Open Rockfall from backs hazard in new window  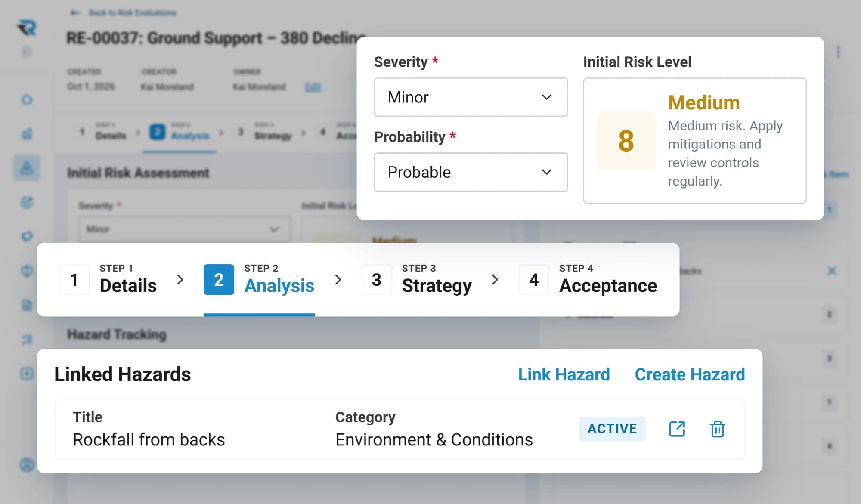(x=677, y=429)
